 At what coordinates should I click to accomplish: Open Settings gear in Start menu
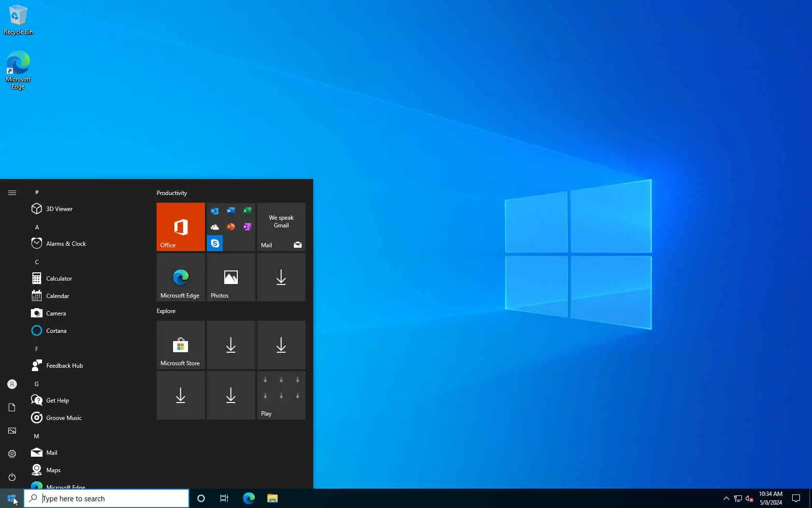[12, 454]
